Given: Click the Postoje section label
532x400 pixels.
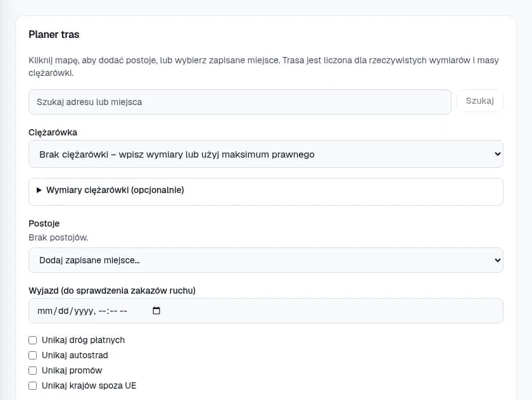Looking at the screenshot, I should pyautogui.click(x=44, y=223).
